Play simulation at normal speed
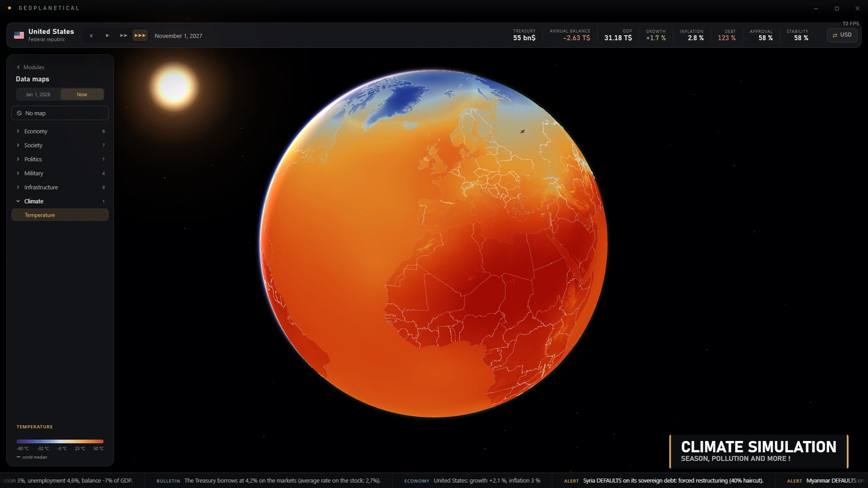The width and height of the screenshot is (868, 488). pyautogui.click(x=107, y=36)
